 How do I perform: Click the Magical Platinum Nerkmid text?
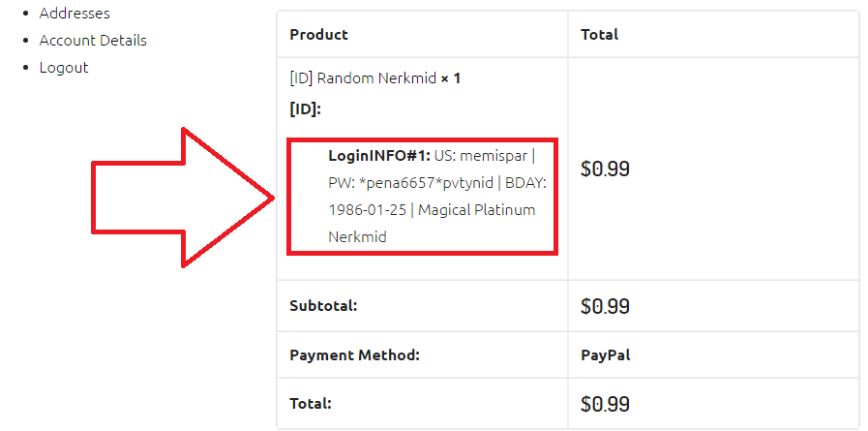432,224
